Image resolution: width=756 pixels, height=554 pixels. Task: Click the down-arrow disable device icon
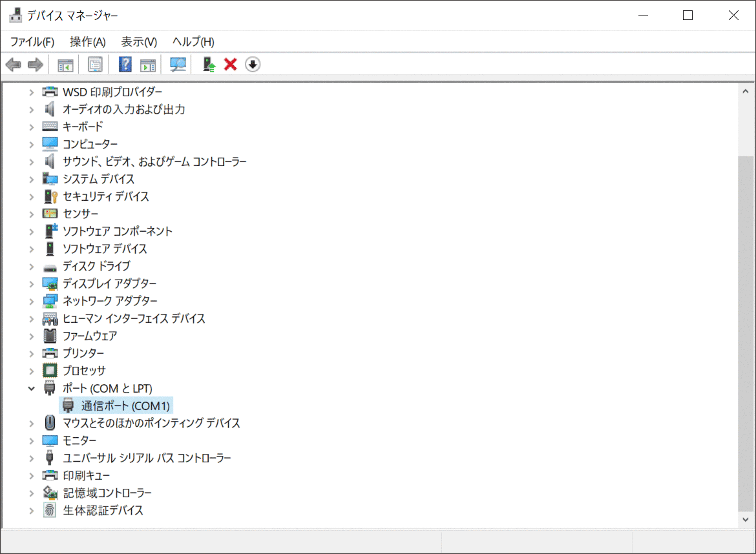[253, 65]
